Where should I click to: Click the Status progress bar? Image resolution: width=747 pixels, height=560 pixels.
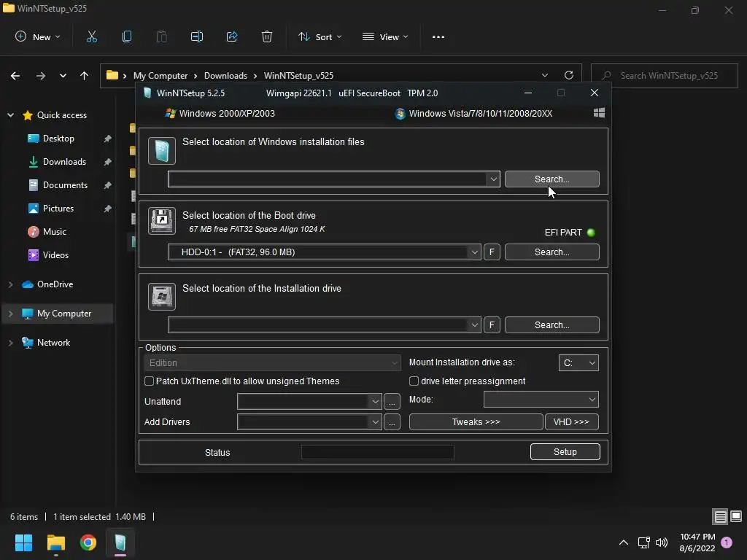378,452
